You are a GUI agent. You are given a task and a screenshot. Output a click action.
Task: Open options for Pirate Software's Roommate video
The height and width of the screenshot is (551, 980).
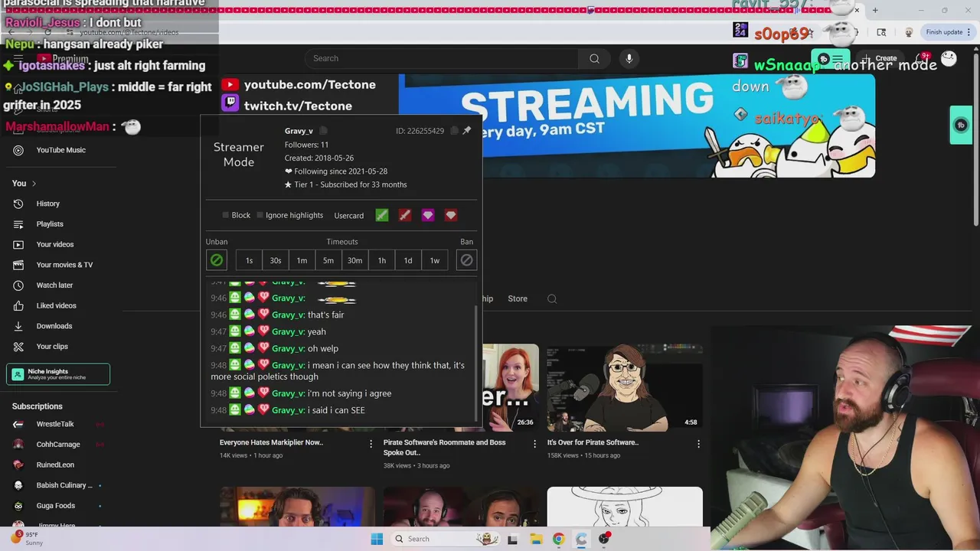(535, 444)
